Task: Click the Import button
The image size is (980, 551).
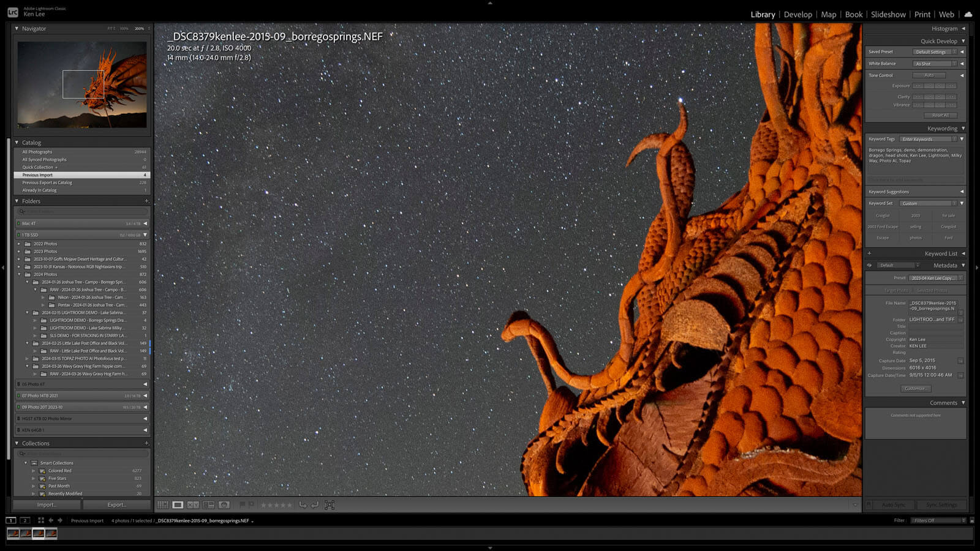Action: pos(47,505)
